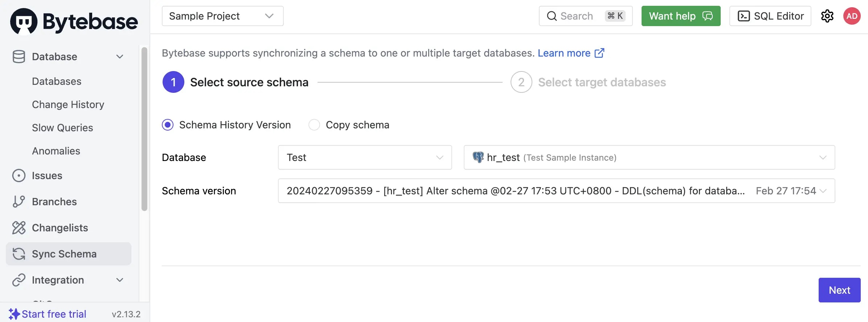Select the Sync Schema icon
Image resolution: width=868 pixels, height=322 pixels.
[18, 254]
